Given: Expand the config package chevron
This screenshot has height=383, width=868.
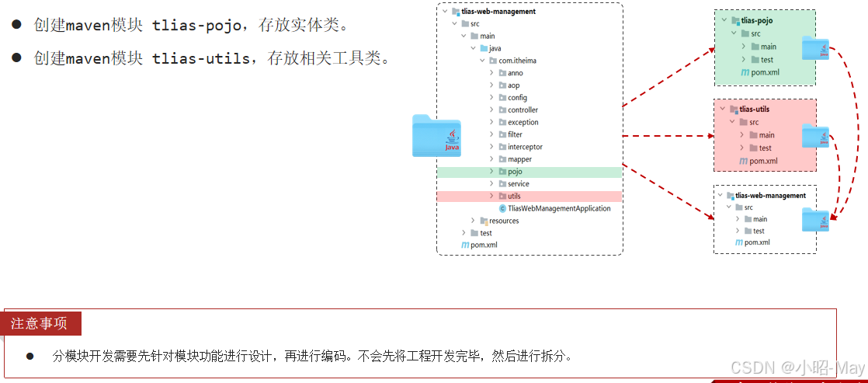Looking at the screenshot, I should (491, 98).
